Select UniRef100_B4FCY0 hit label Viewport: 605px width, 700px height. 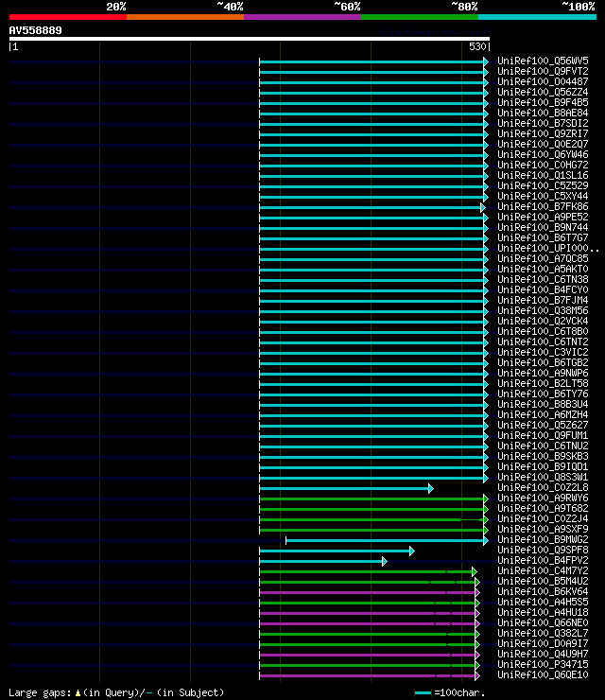click(x=543, y=290)
